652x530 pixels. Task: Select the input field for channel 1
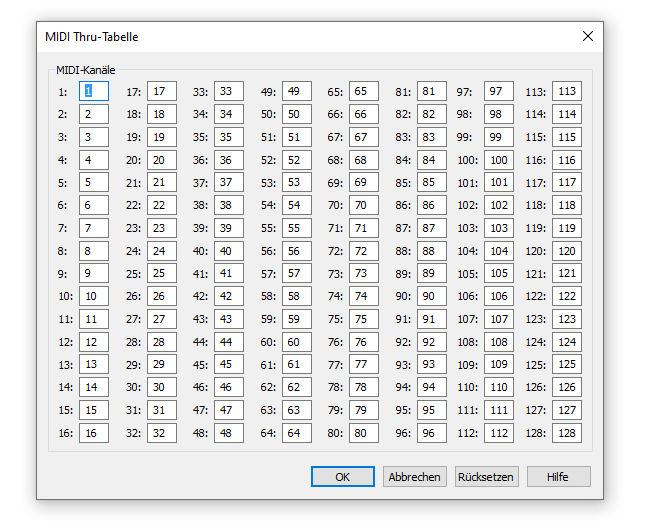pyautogui.click(x=94, y=91)
